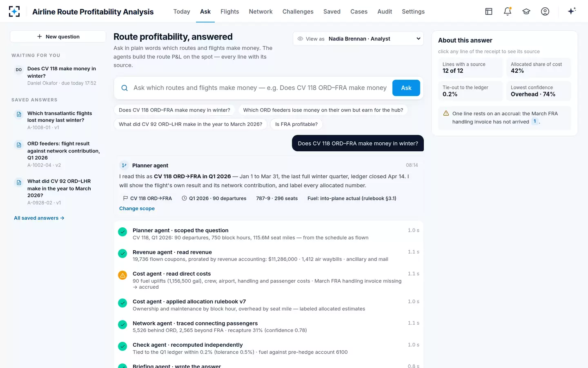Click the Planner agent branch icon

(124, 165)
